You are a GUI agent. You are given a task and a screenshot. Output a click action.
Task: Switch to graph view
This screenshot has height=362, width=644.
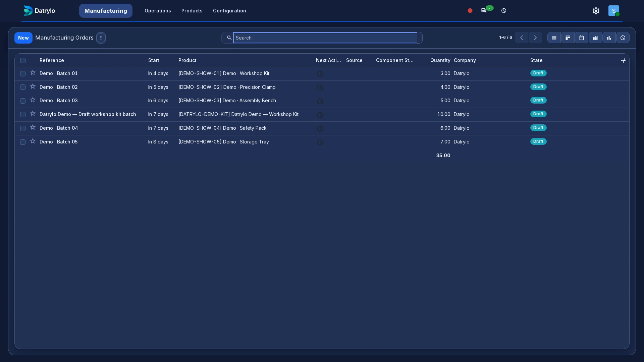click(x=609, y=38)
